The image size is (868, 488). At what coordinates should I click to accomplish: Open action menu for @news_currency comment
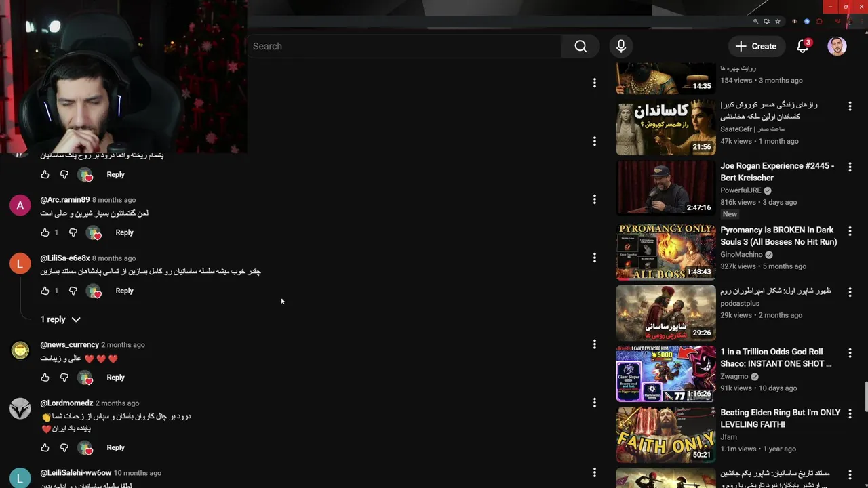coord(595,344)
